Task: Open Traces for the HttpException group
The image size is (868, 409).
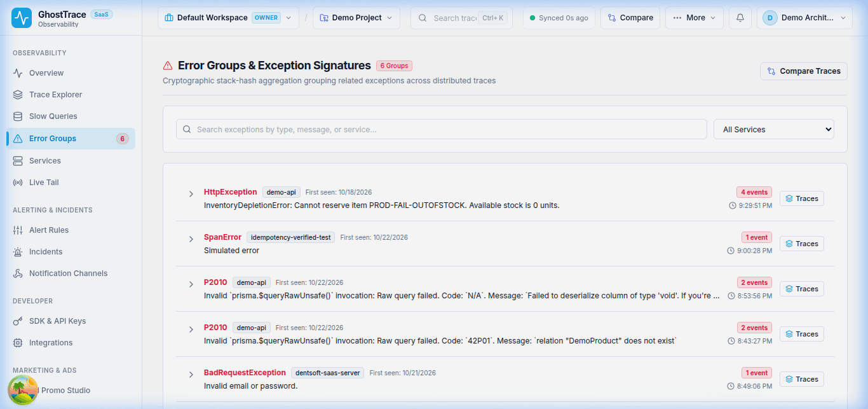Action: [802, 198]
